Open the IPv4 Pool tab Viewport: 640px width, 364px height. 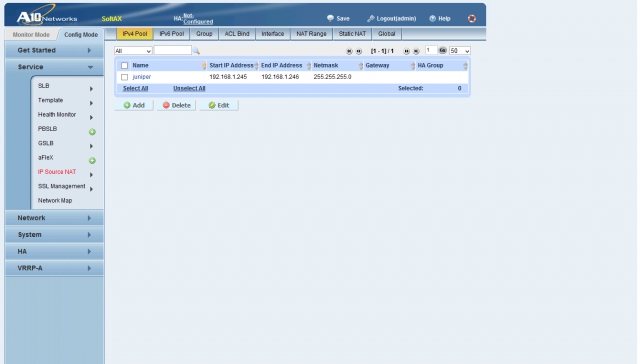coord(135,34)
